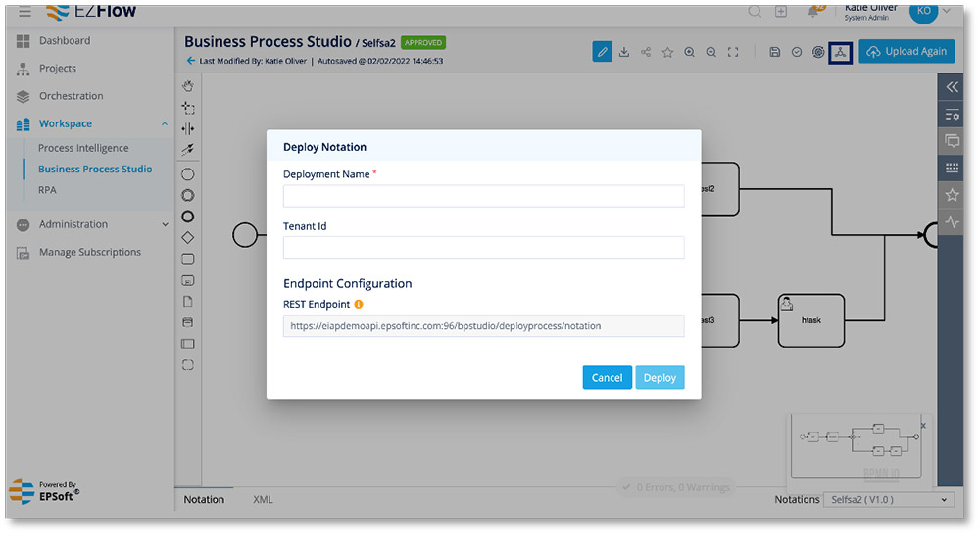Image resolution: width=980 pixels, height=535 pixels.
Task: Click the Deploy button
Action: (660, 377)
